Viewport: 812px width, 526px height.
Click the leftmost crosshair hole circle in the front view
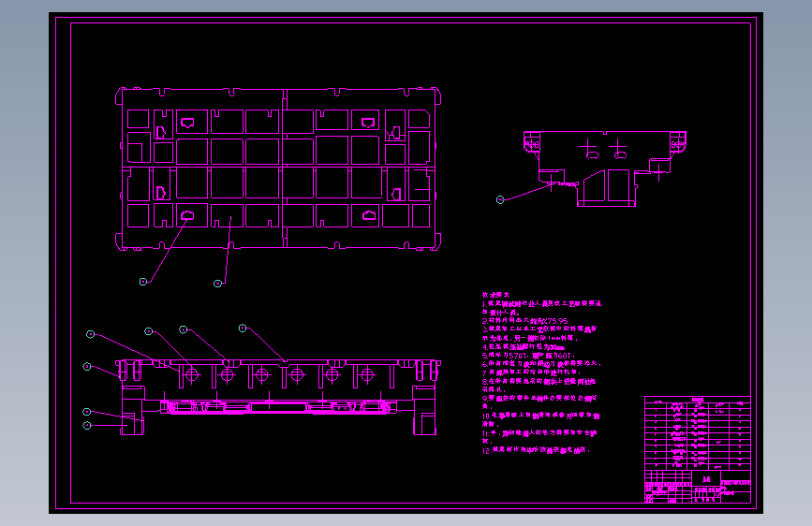(192, 374)
